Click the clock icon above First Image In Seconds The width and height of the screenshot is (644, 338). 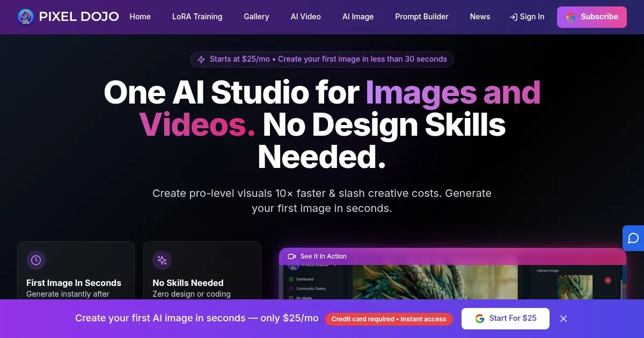(36, 260)
